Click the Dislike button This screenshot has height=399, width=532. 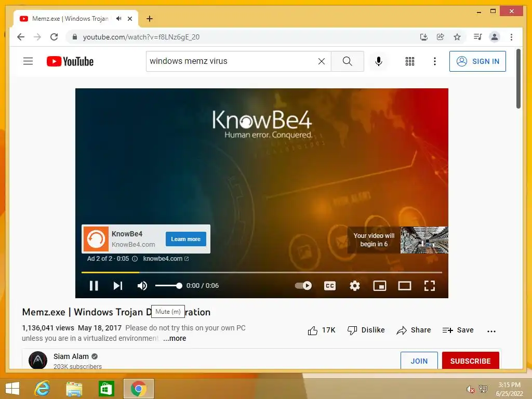(366, 330)
